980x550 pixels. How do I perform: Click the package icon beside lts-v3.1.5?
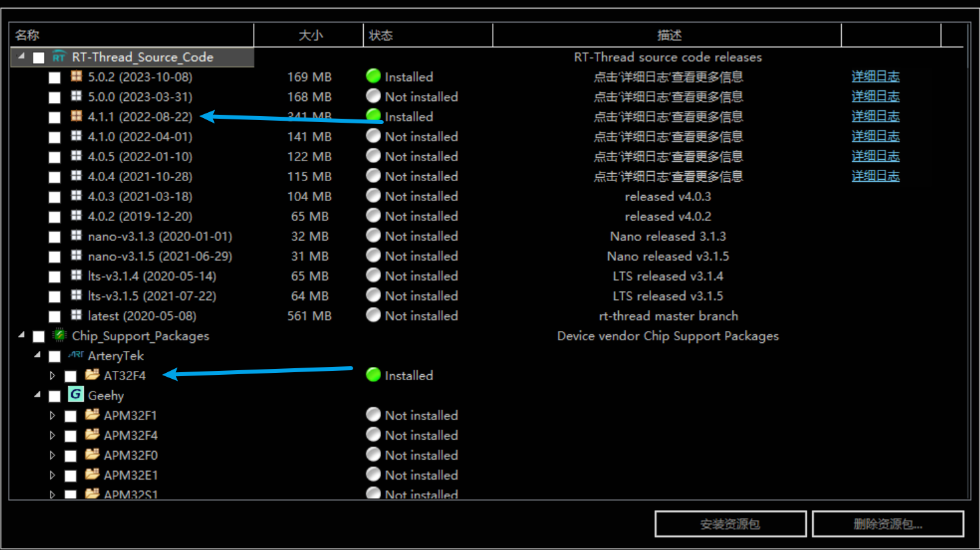(76, 295)
